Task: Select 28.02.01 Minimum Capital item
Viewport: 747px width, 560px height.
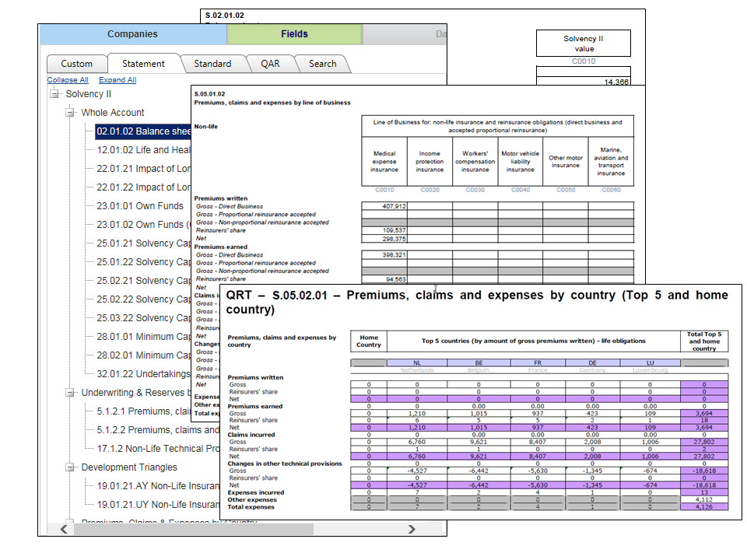Action: (143, 355)
